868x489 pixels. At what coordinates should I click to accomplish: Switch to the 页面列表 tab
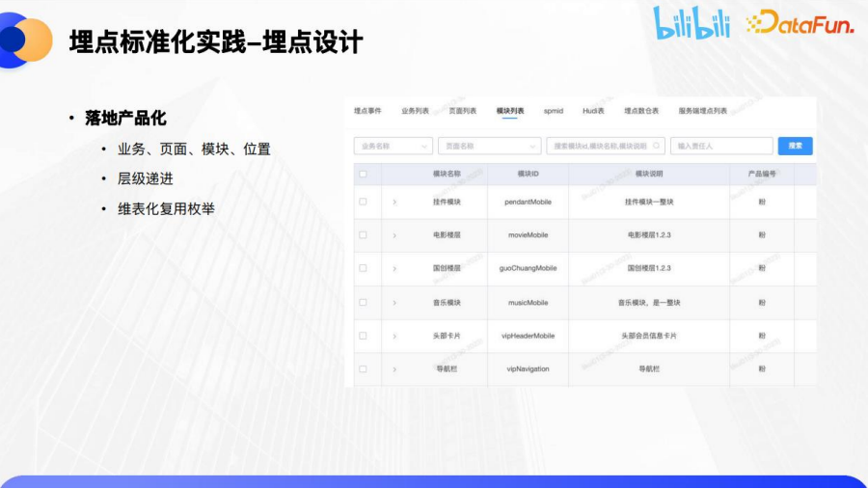463,111
